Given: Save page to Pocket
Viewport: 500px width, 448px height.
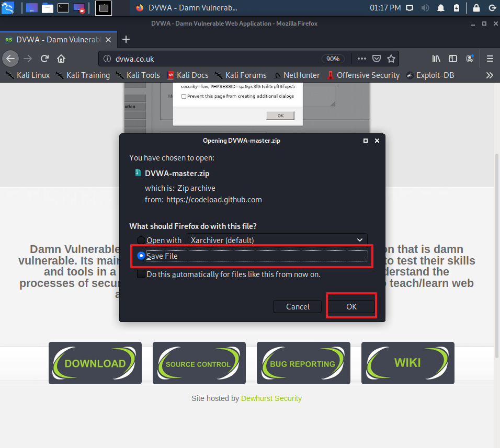Looking at the screenshot, I should point(377,59).
